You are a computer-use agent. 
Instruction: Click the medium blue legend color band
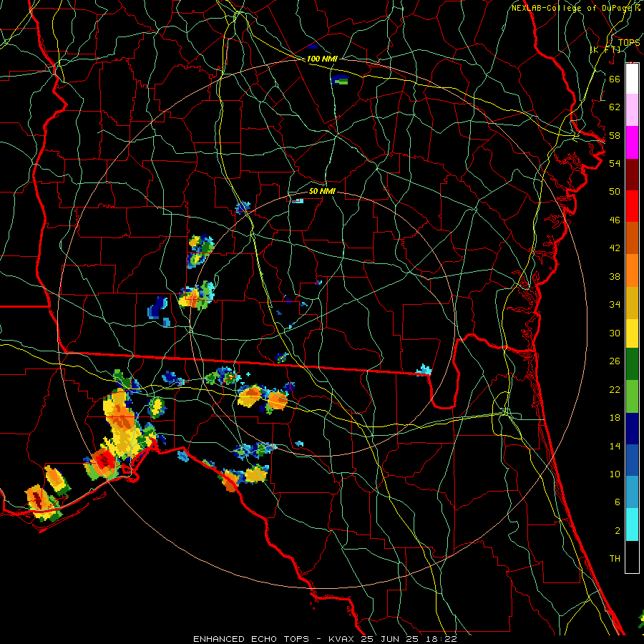click(x=632, y=461)
